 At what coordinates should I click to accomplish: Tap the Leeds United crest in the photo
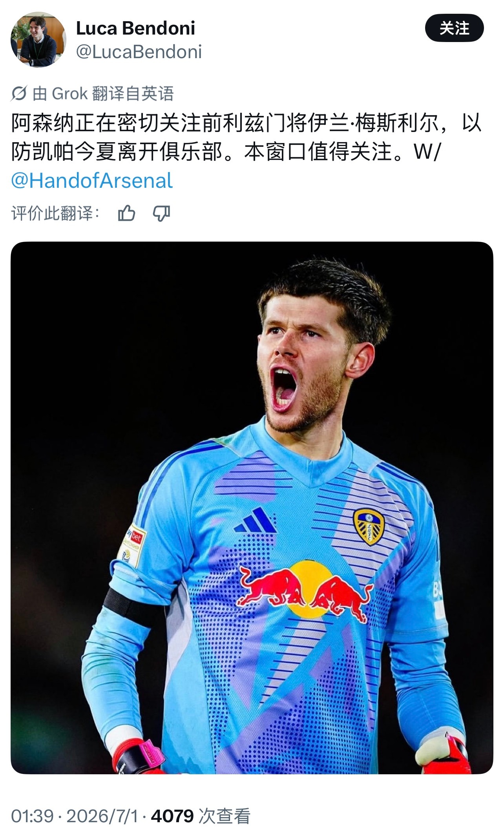[369, 526]
